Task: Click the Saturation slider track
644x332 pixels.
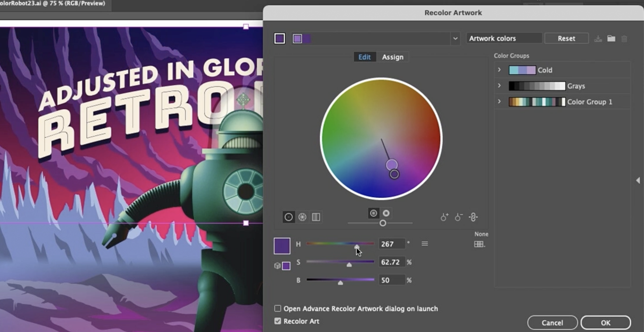Action: 327,262
